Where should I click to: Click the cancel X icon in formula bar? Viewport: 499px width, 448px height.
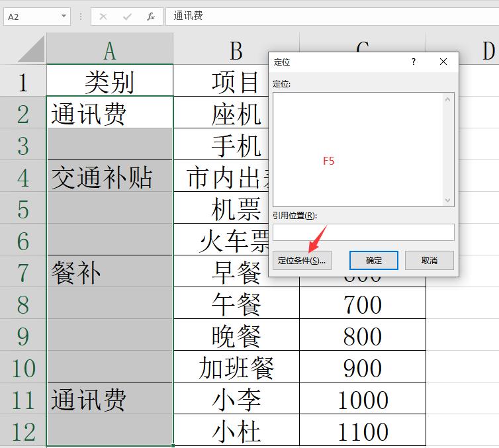pyautogui.click(x=103, y=17)
